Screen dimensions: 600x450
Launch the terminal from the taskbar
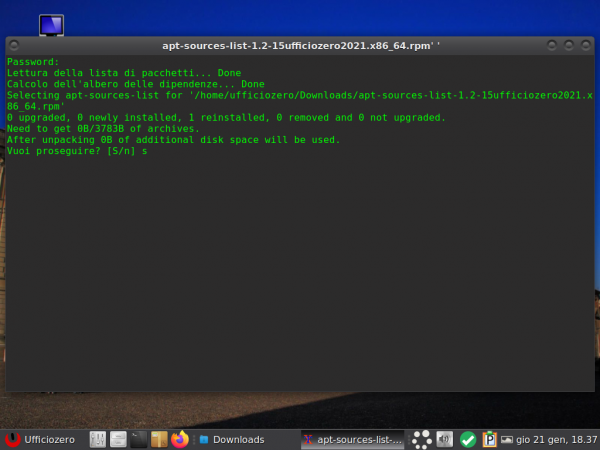pyautogui.click(x=139, y=440)
